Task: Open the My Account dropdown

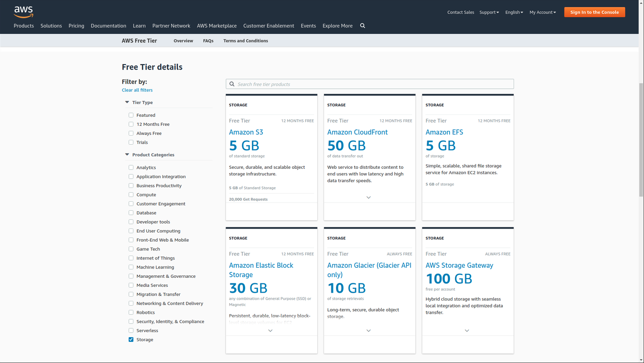Action: 543,13
